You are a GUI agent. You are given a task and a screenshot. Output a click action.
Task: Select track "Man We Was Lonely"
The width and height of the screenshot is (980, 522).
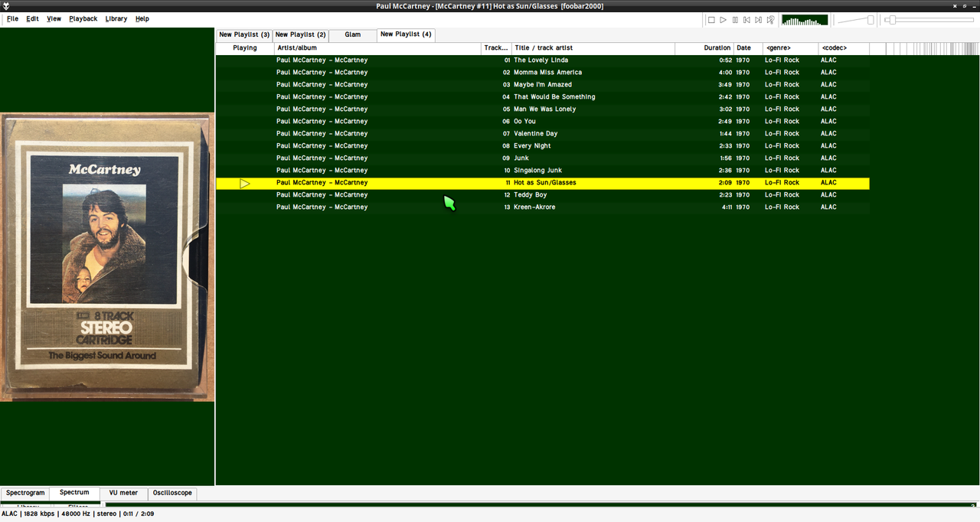543,109
